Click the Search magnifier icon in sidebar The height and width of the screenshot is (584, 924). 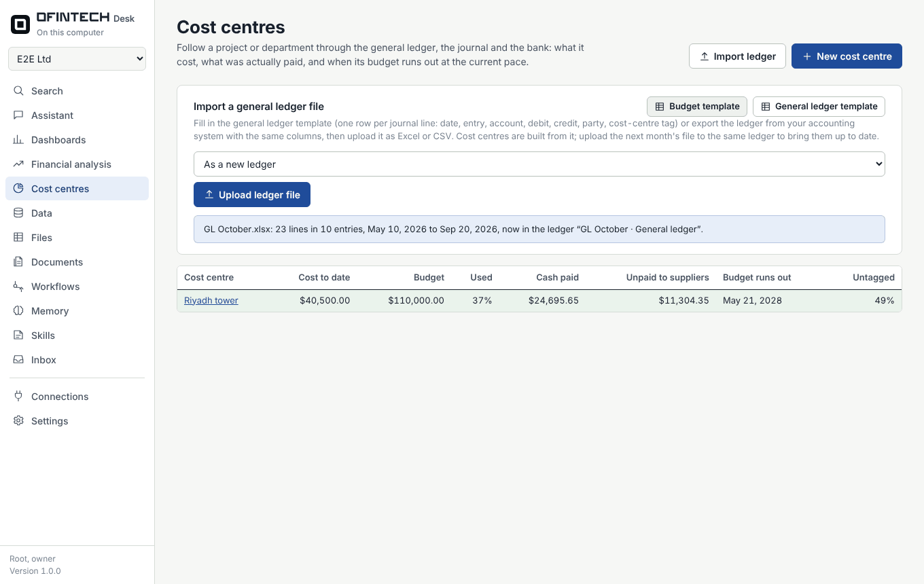click(18, 91)
